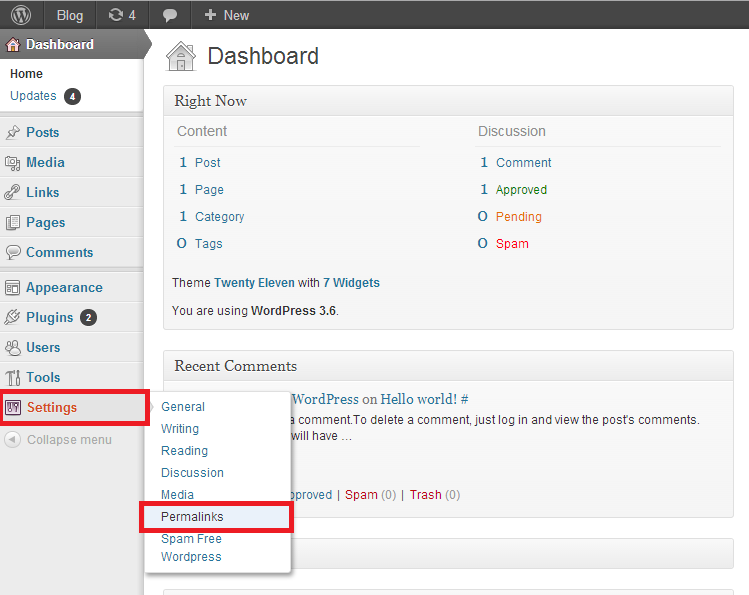Viewport: 749px width, 595px height.
Task: Select Writing in Settings submenu
Action: coord(180,429)
